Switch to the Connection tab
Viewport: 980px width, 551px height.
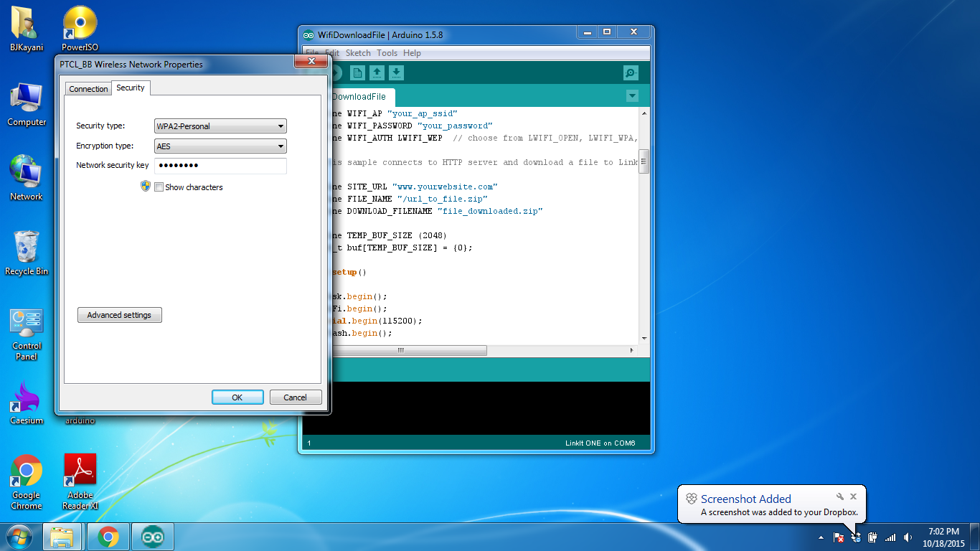[88, 89]
